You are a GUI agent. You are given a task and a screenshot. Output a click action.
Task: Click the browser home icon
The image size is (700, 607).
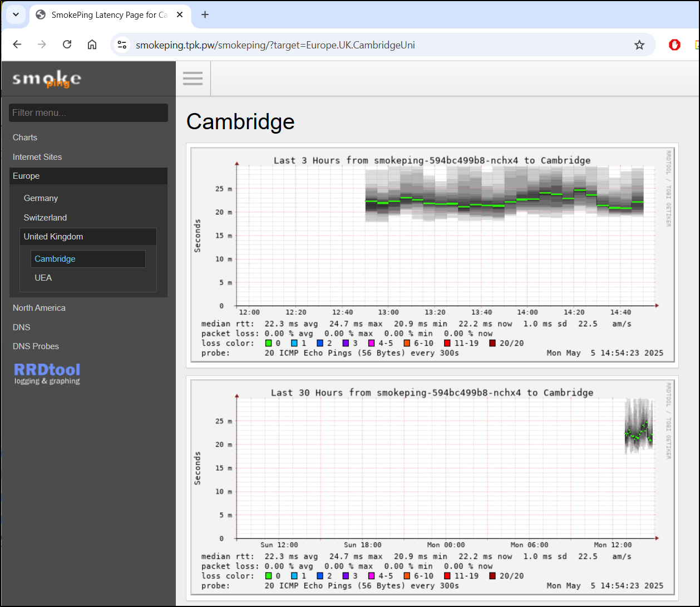[x=92, y=45]
